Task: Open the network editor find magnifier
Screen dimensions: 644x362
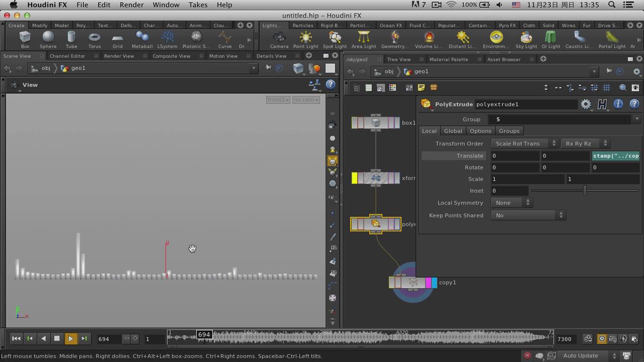Action: pyautogui.click(x=623, y=87)
